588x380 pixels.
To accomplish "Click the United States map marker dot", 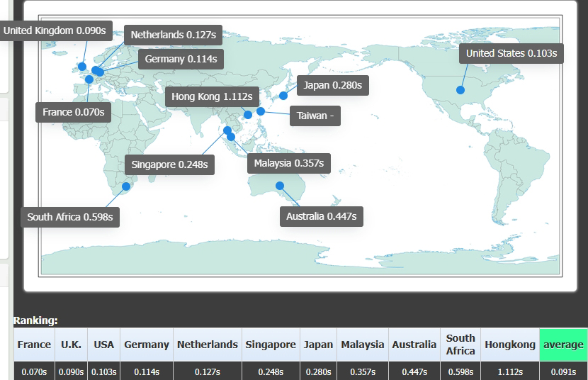I will pos(460,90).
